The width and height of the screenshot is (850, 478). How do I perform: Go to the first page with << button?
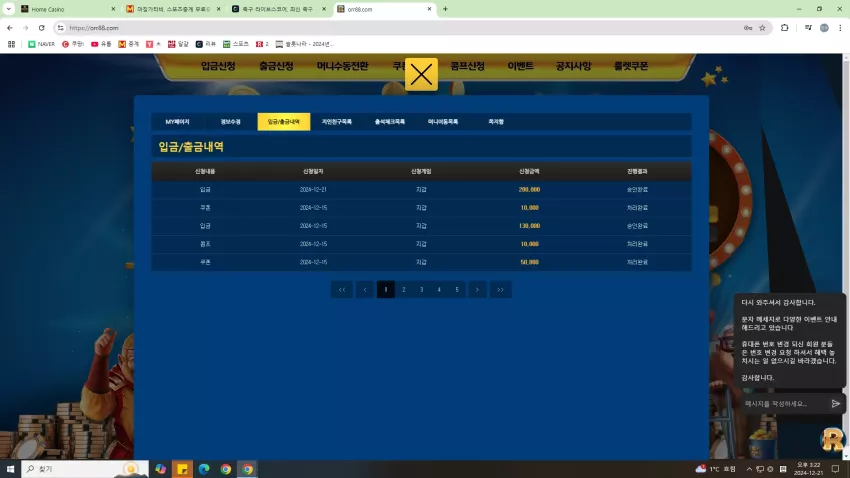(x=342, y=289)
